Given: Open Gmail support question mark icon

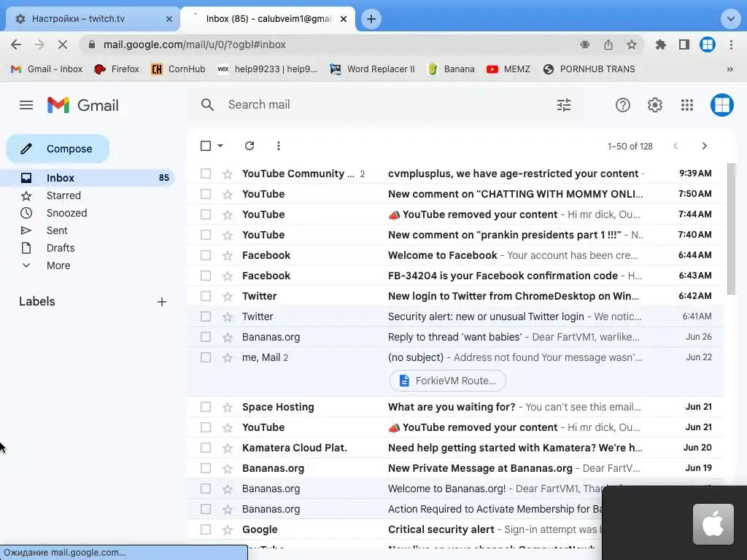Looking at the screenshot, I should coord(623,105).
